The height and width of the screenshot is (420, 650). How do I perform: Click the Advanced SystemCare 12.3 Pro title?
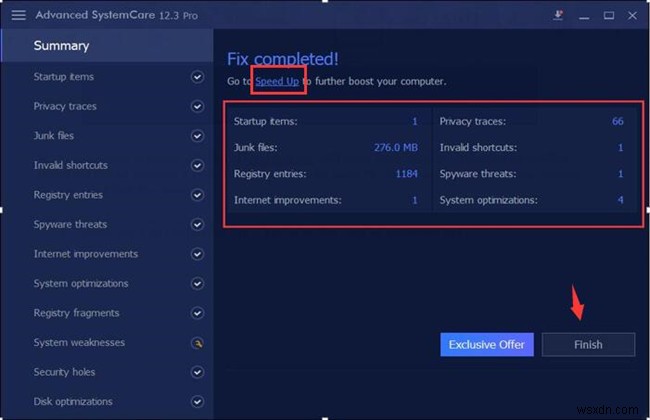116,15
